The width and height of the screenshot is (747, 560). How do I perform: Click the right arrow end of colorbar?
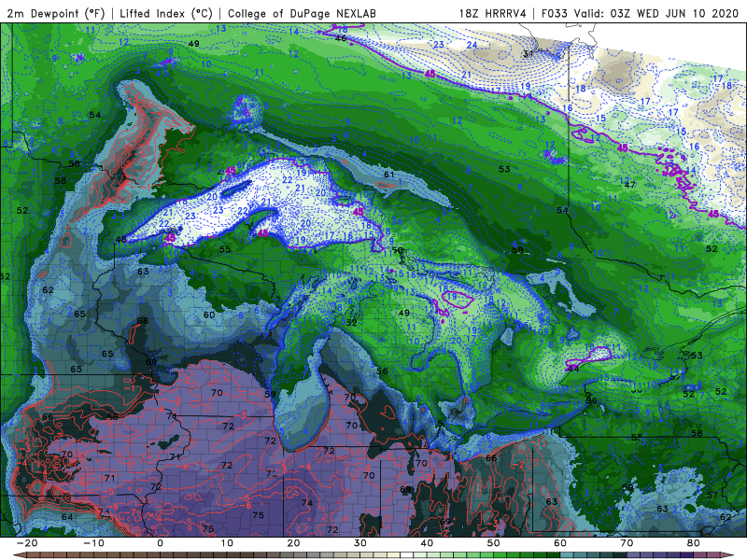[x=727, y=554]
